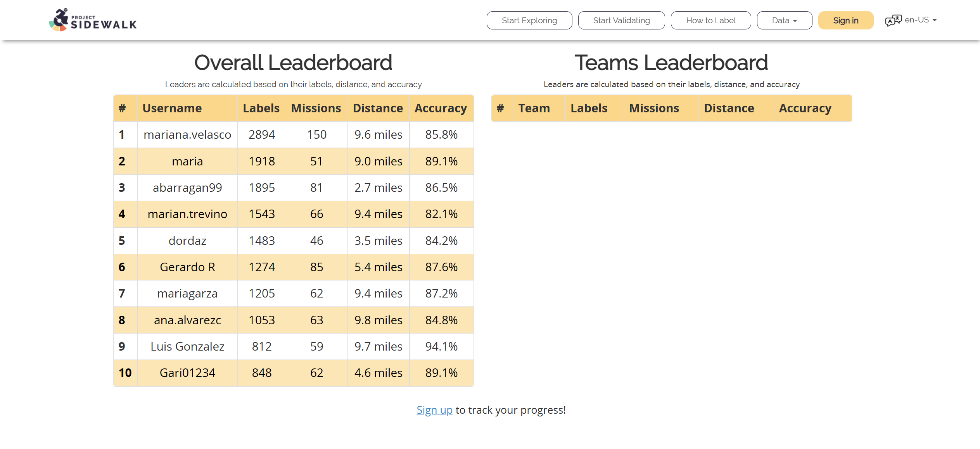This screenshot has height=449, width=980.
Task: Click the Start Validating button
Action: click(621, 20)
